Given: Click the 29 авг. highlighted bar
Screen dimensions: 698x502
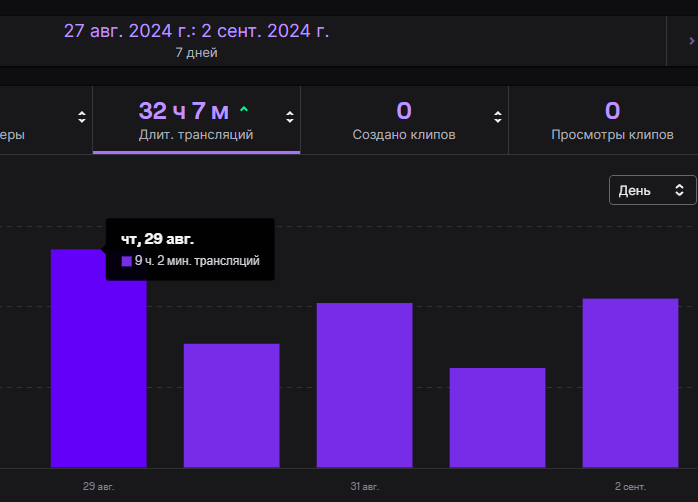Looking at the screenshot, I should coord(99,358).
